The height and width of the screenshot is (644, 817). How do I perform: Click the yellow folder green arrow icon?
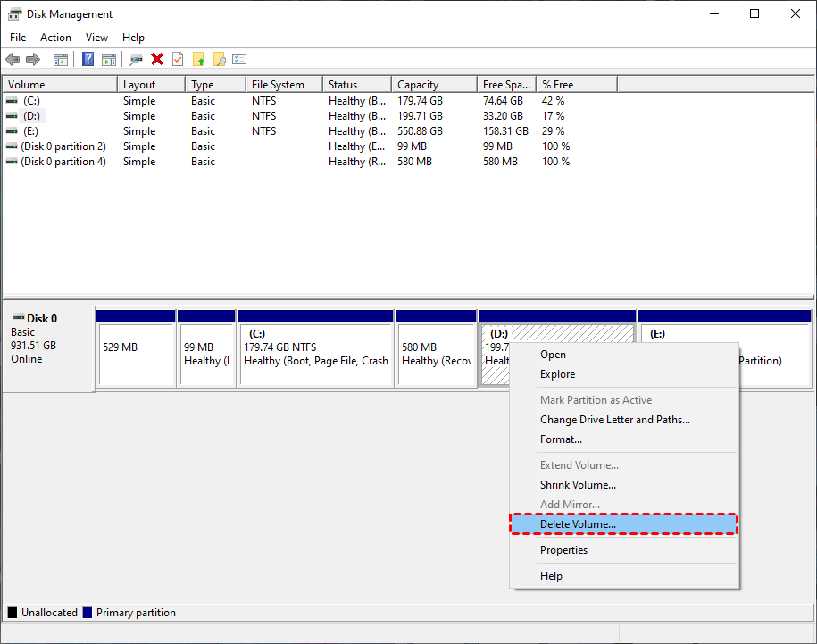pos(198,59)
